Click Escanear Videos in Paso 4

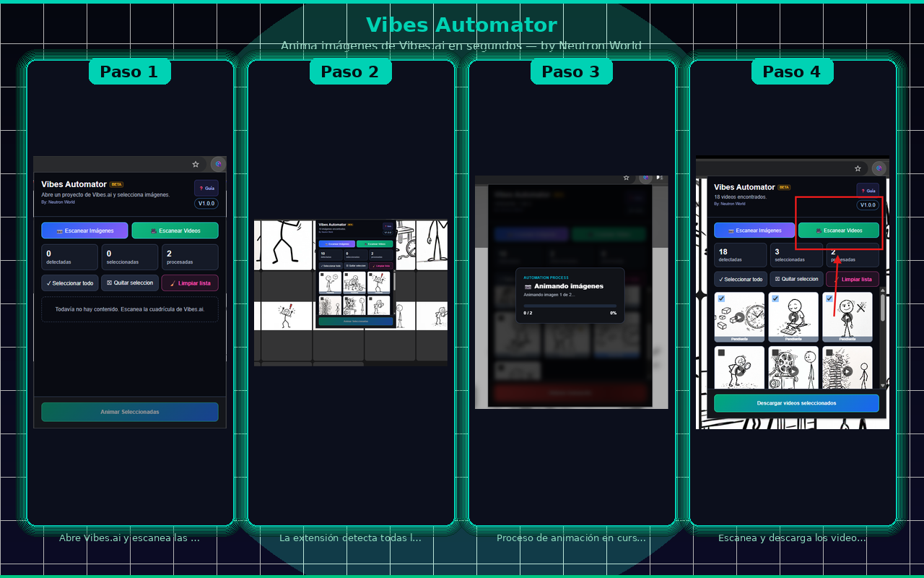coord(839,230)
